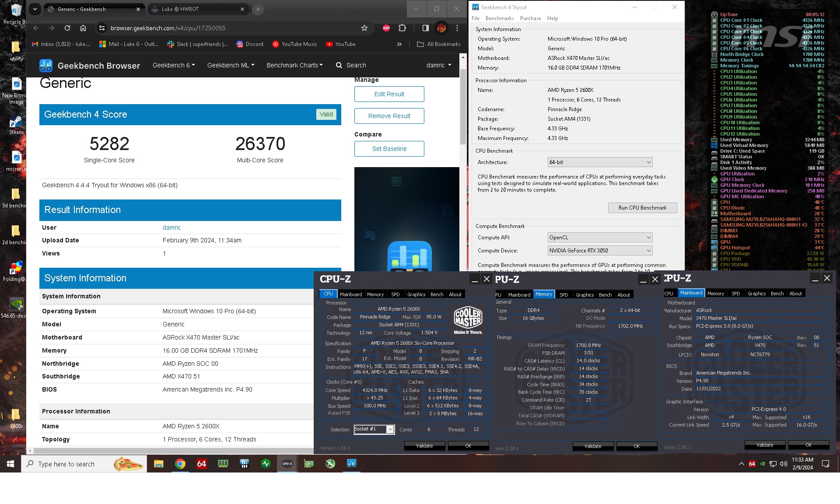
Task: Click the Search magnifier in Geekbench navbar
Action: click(x=339, y=65)
